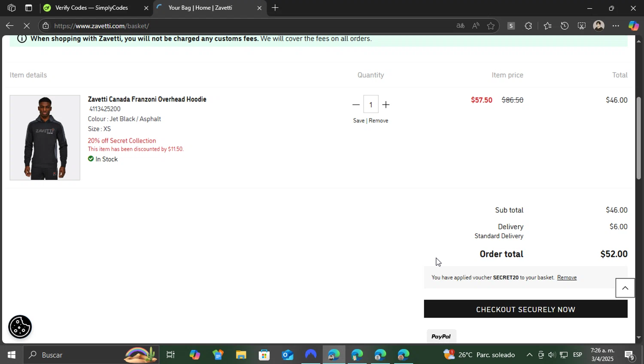Open the cookie preferences icon

(x=20, y=327)
